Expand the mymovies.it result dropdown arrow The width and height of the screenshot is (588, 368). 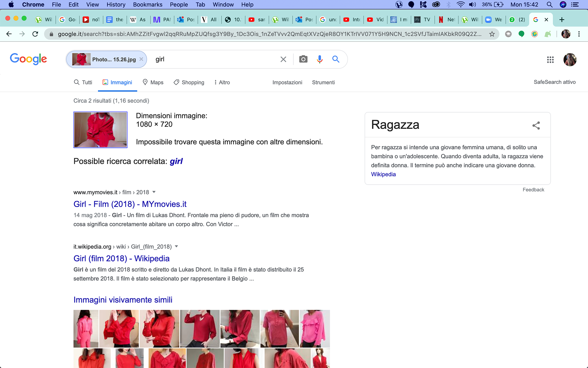tap(154, 192)
